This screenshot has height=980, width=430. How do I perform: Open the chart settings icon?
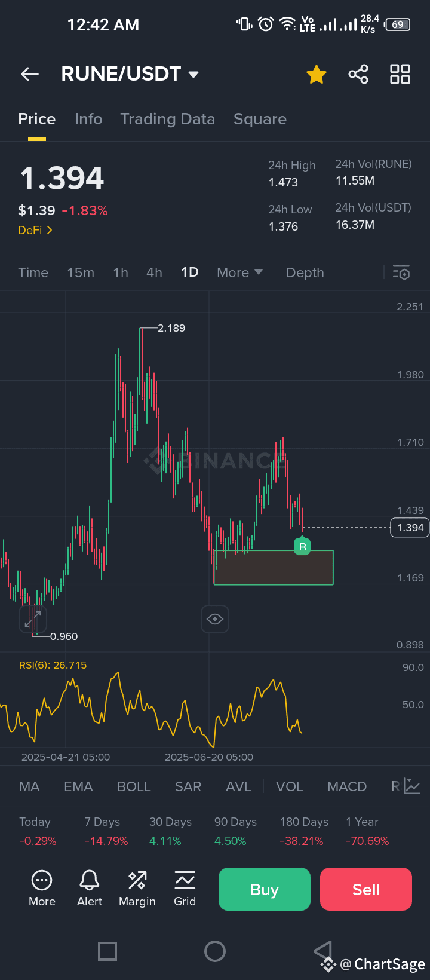(401, 272)
